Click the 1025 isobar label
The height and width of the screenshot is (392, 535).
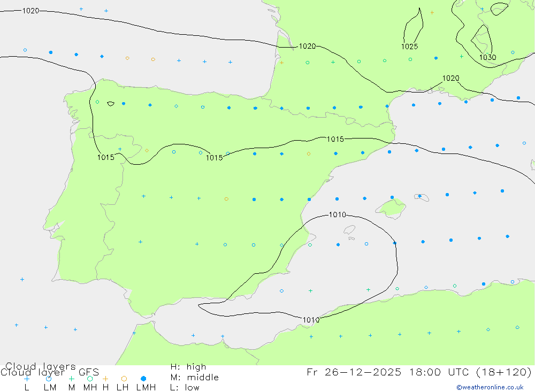pos(409,47)
